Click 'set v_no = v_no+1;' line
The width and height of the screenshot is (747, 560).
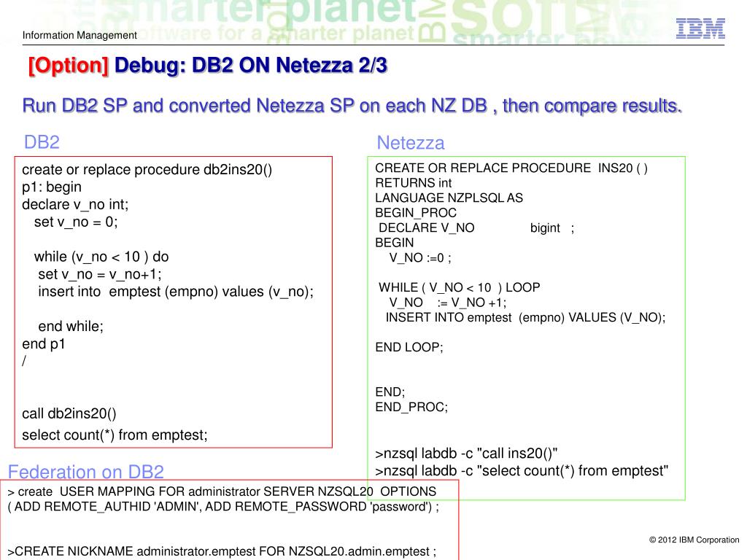coord(100,274)
